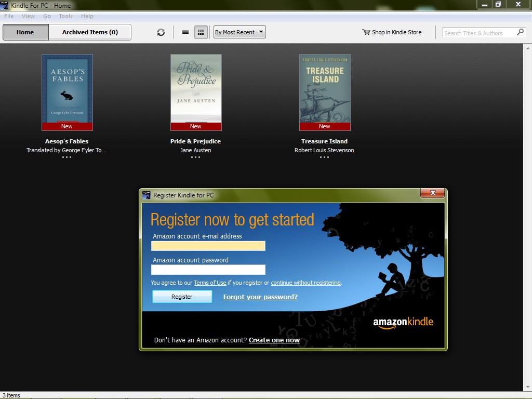Restore down the Kindle for PC window
532x399 pixels.
[498, 4]
